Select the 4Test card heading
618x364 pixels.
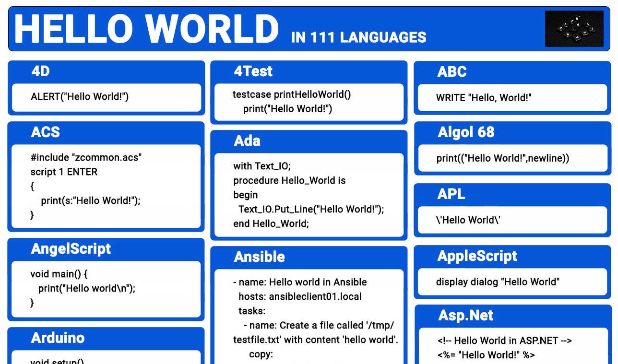(x=253, y=71)
